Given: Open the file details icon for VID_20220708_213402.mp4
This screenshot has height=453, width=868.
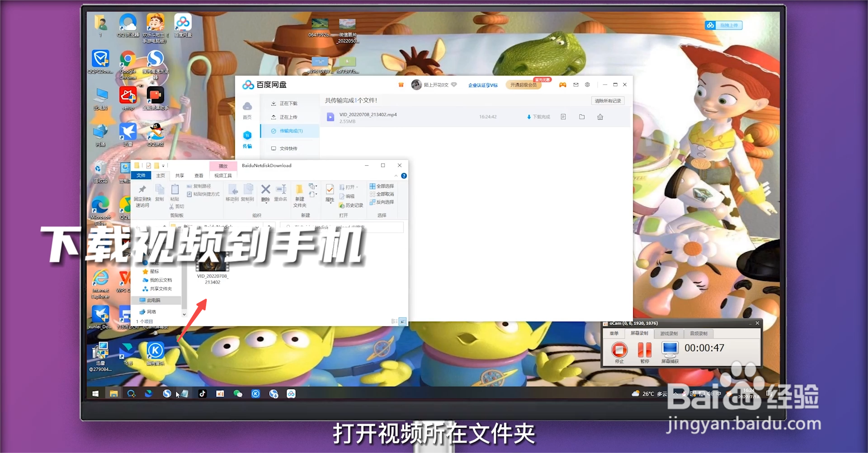Looking at the screenshot, I should 563,117.
